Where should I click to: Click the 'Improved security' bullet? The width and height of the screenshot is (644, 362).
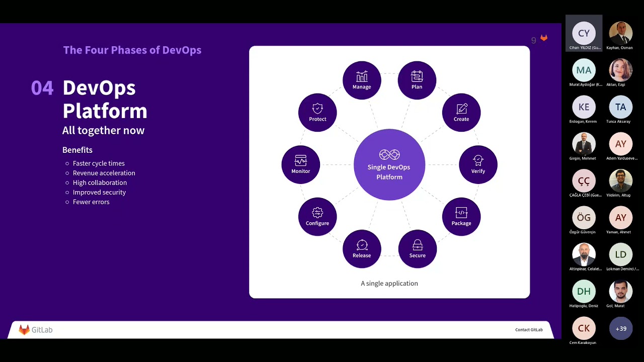[x=99, y=192]
